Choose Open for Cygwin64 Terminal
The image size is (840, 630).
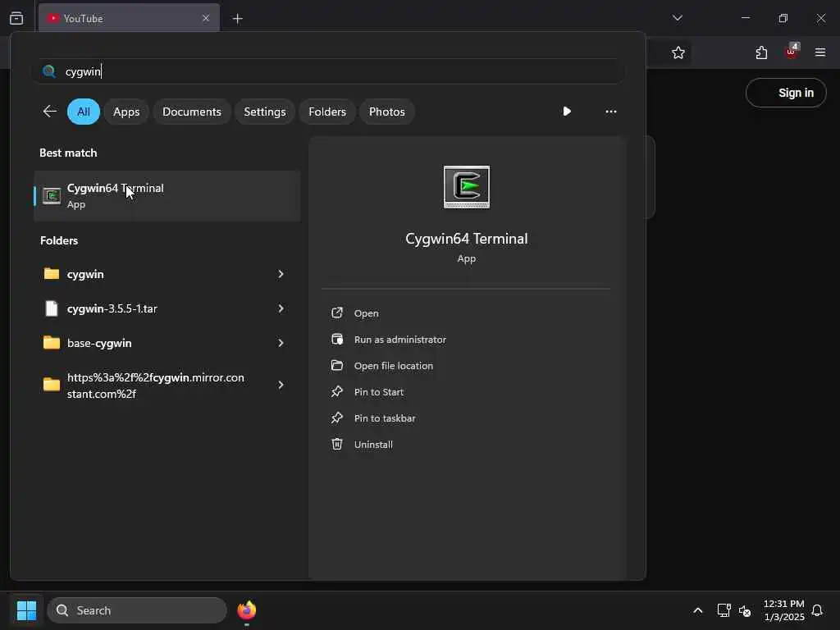pyautogui.click(x=367, y=313)
